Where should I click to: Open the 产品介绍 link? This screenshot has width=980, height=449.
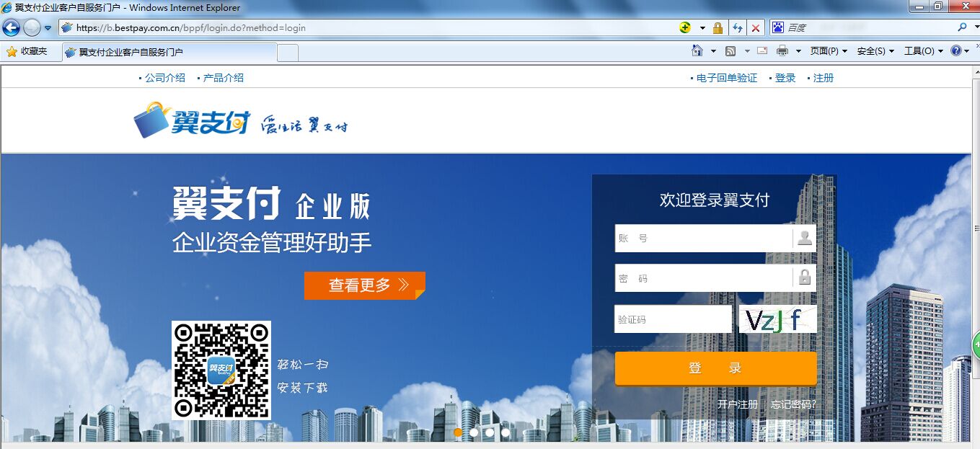tap(223, 78)
